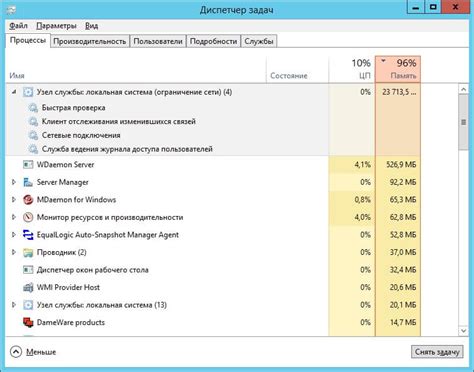The width and height of the screenshot is (474, 372).
Task: Switch to the Производительность tab
Action: pyautogui.click(x=90, y=41)
